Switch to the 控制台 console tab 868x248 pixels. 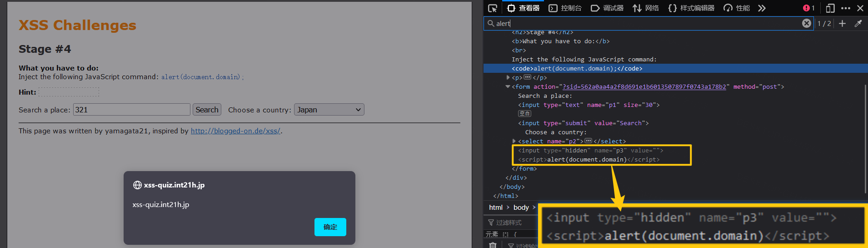[x=565, y=8]
